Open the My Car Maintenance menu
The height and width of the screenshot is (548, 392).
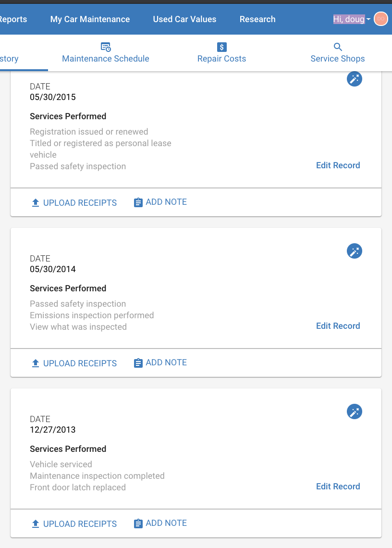click(90, 19)
